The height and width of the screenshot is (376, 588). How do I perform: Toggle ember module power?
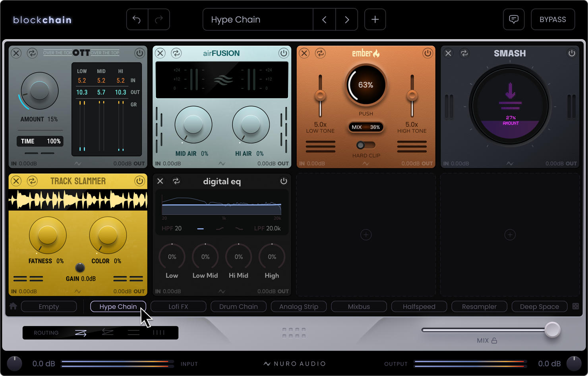(427, 53)
